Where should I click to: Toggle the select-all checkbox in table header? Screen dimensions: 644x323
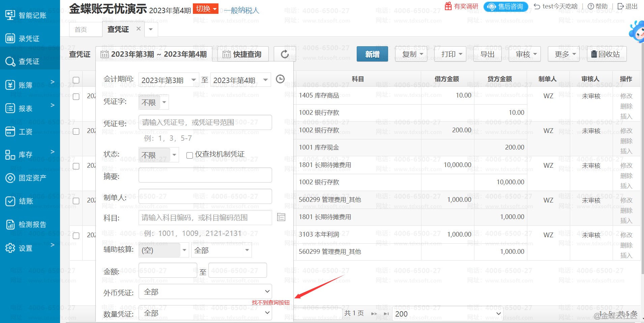[x=76, y=80]
